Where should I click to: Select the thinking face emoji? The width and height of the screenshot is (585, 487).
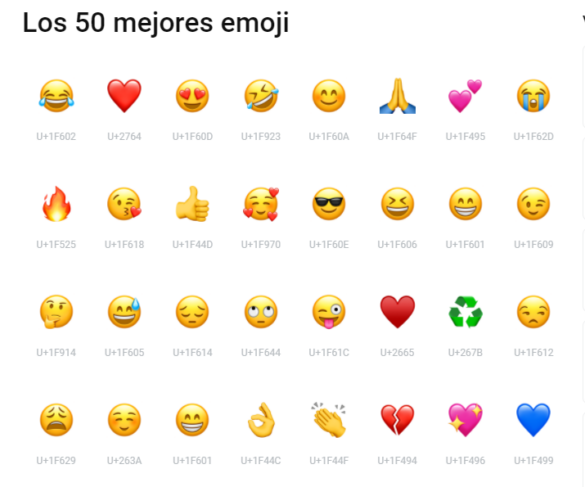pos(56,312)
